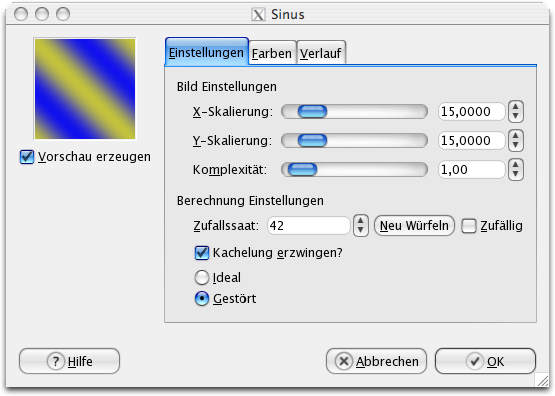Viewport: 555px width, 396px height.
Task: Decrease Komplexität with the down arrow
Action: click(x=516, y=174)
